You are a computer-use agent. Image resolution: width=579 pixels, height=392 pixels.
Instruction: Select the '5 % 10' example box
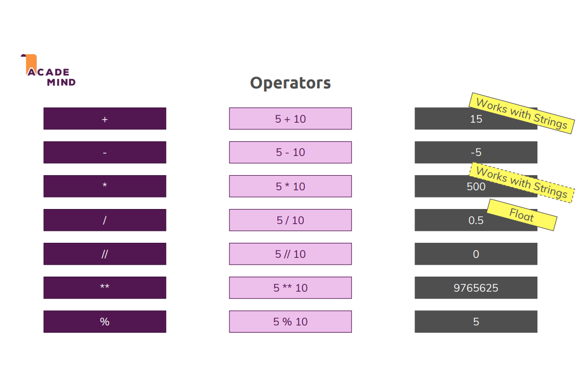(x=290, y=321)
